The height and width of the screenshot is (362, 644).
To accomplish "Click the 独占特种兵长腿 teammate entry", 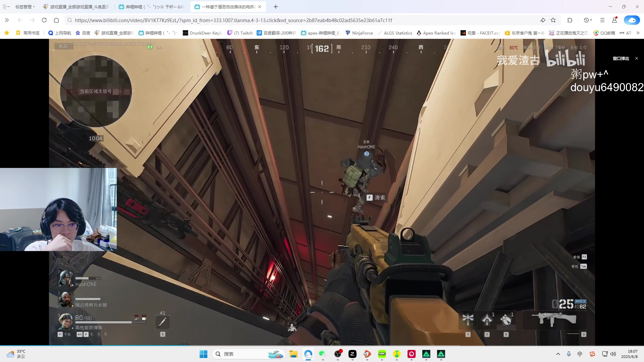I will point(83,300).
